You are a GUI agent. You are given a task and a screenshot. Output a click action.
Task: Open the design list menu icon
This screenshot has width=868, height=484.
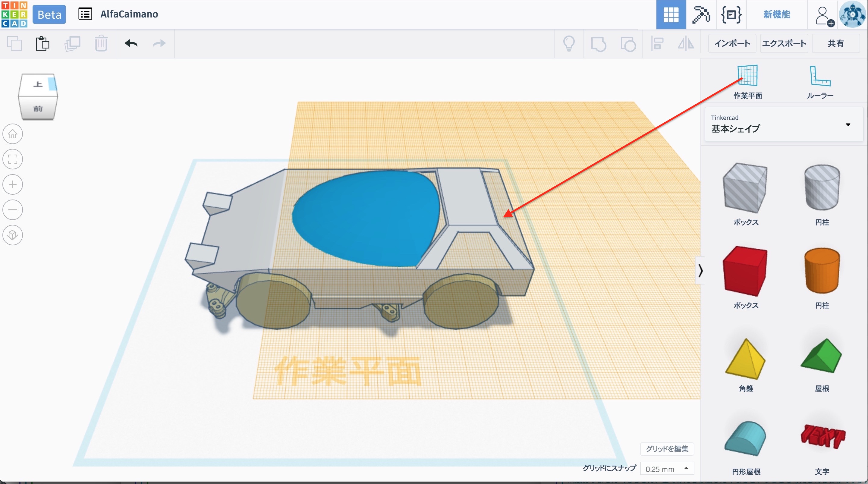tap(85, 14)
